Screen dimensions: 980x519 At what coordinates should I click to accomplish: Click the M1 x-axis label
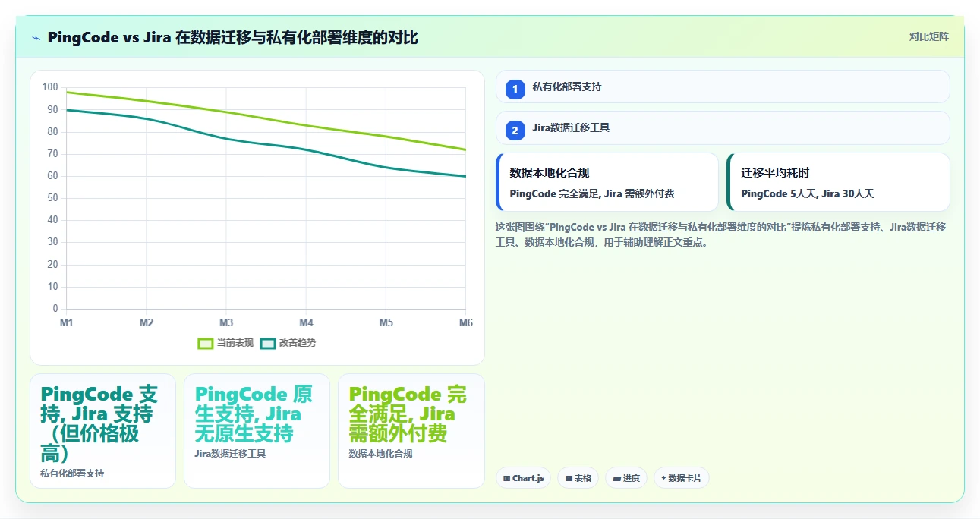[x=67, y=322]
